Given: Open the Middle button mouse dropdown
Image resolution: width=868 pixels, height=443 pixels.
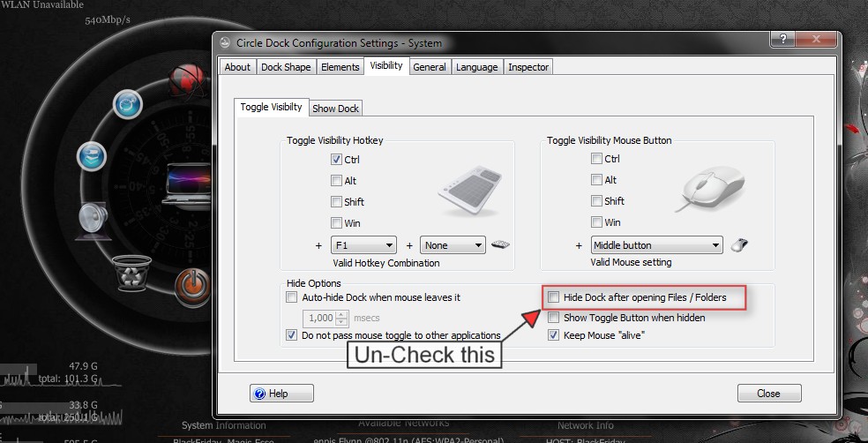Looking at the screenshot, I should [657, 244].
